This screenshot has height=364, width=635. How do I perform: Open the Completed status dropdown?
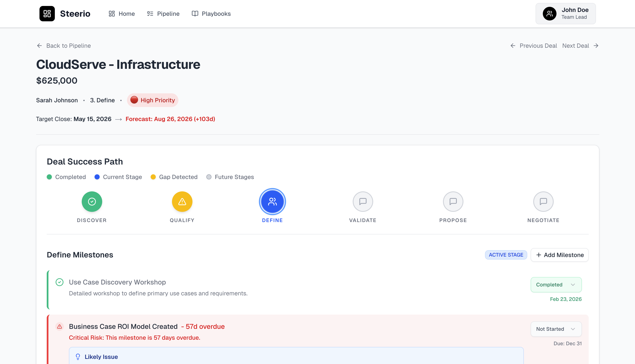coord(556,285)
